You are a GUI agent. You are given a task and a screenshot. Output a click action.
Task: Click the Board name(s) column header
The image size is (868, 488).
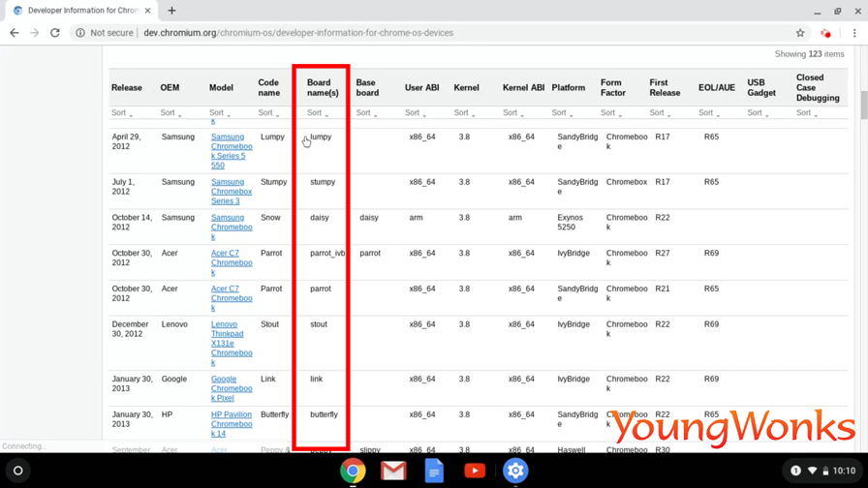(323, 87)
